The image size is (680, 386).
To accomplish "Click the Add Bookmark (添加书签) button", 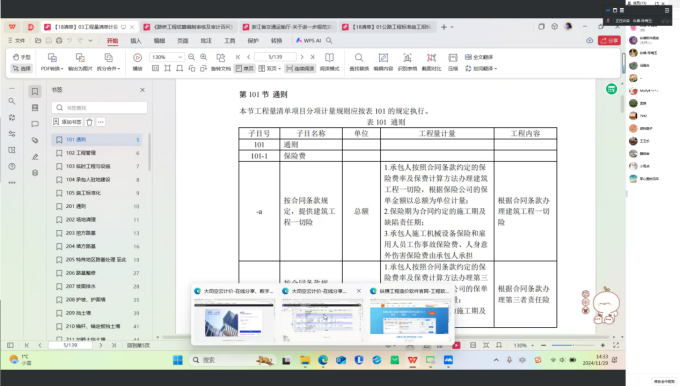I will pos(67,122).
